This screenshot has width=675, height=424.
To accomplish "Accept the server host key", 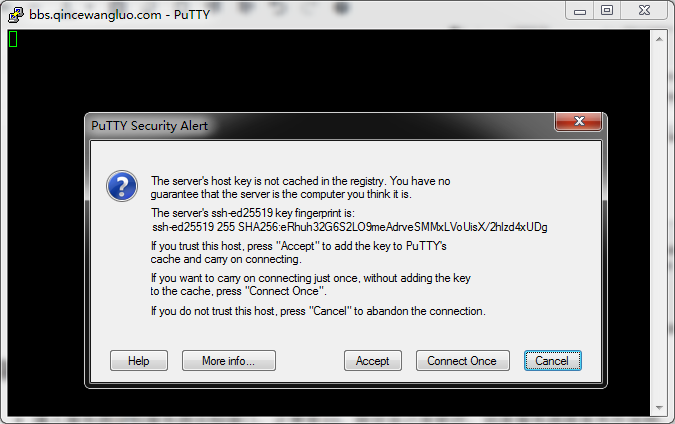I will (373, 360).
